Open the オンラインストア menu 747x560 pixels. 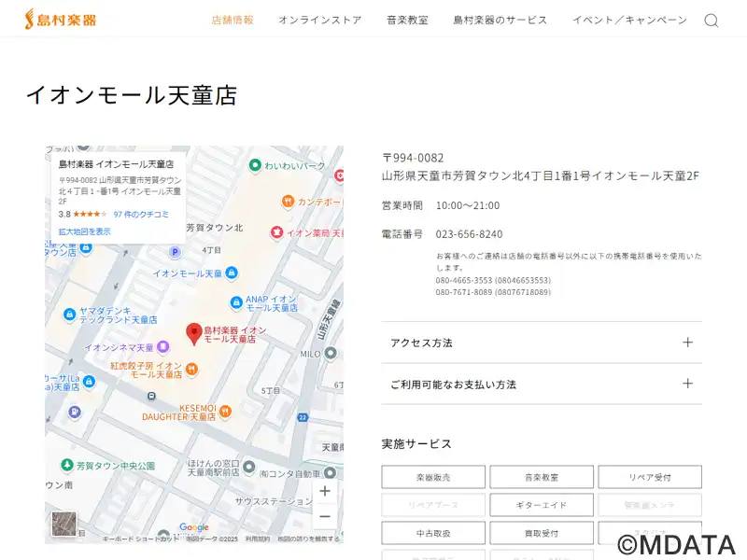320,20
